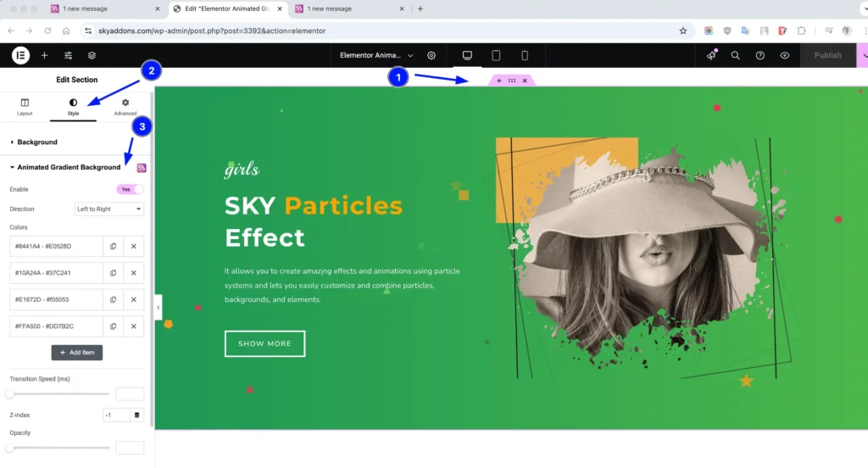Duplicate the #FFA500 - #DD7B2C color item
The image size is (868, 468).
(113, 326)
